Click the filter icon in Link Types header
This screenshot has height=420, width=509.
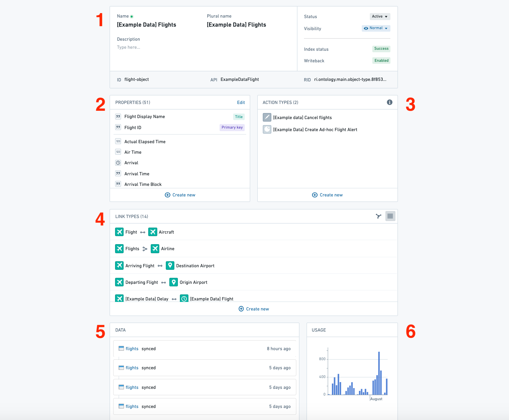(378, 216)
